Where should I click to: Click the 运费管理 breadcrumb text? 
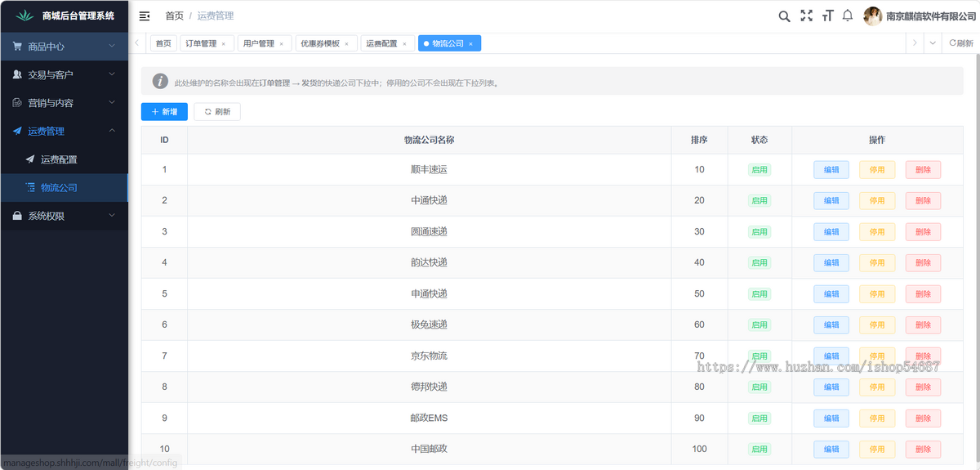(x=216, y=16)
